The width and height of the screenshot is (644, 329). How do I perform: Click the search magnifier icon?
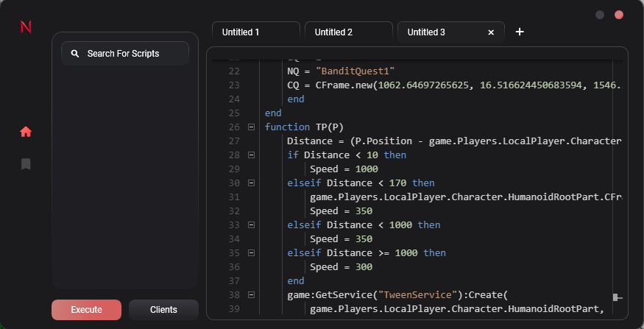75,54
